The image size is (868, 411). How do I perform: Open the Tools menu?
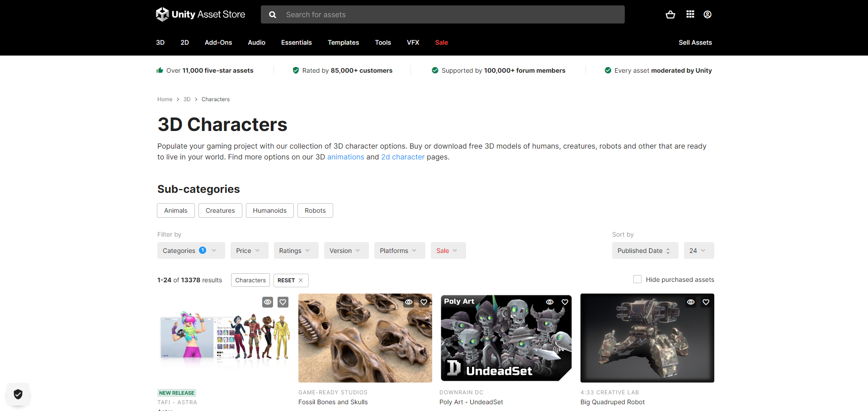click(383, 42)
